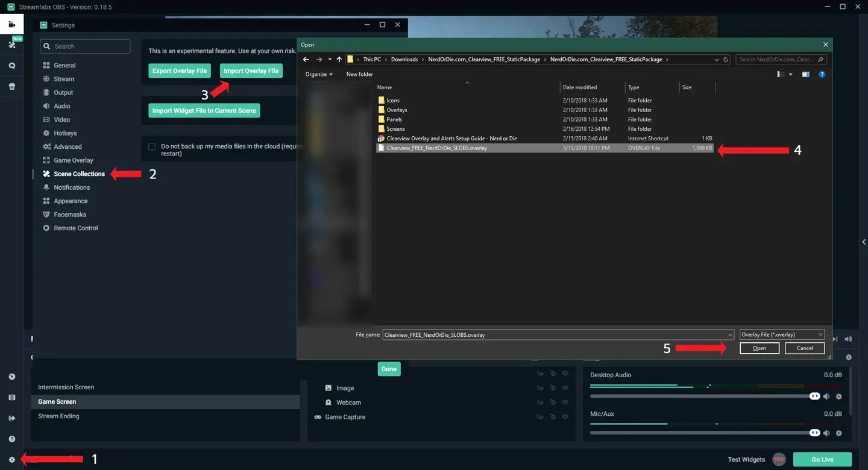
Task: Toggle lock on the Webcam source
Action: coord(553,403)
